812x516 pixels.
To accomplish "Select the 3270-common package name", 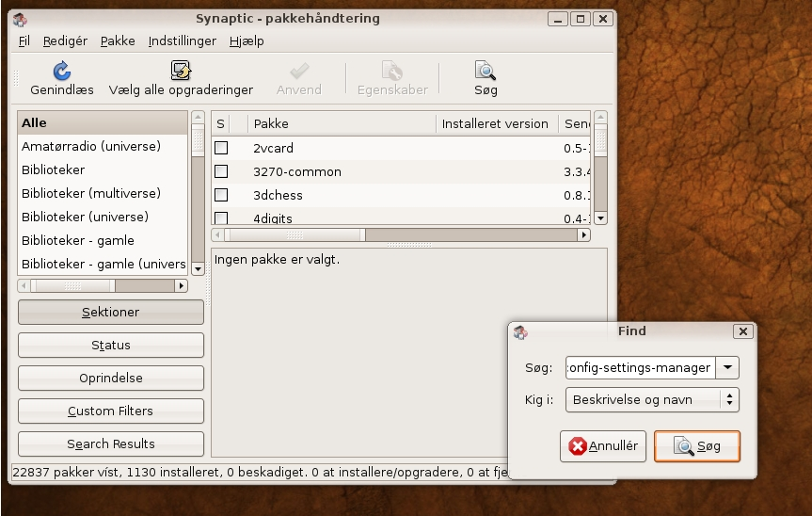I will coord(296,172).
